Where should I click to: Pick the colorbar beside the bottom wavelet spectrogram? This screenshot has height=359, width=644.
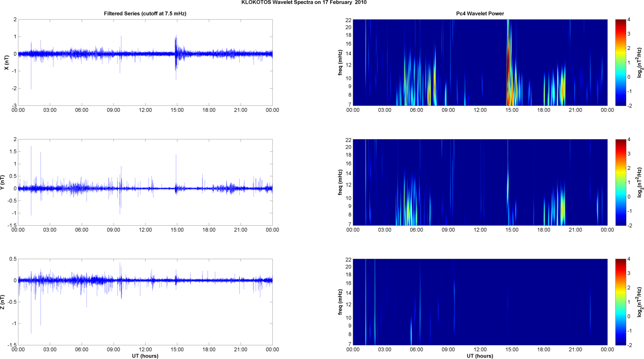[x=620, y=302]
